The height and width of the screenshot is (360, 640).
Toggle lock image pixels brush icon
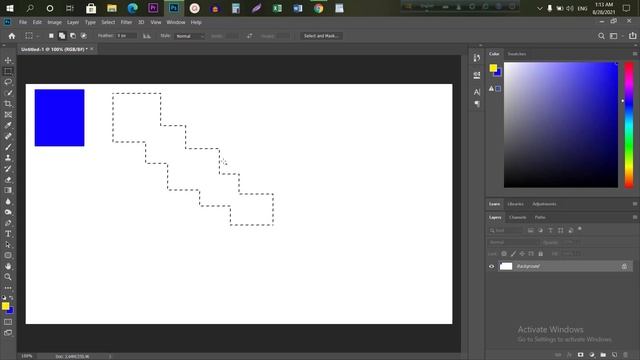513,254
